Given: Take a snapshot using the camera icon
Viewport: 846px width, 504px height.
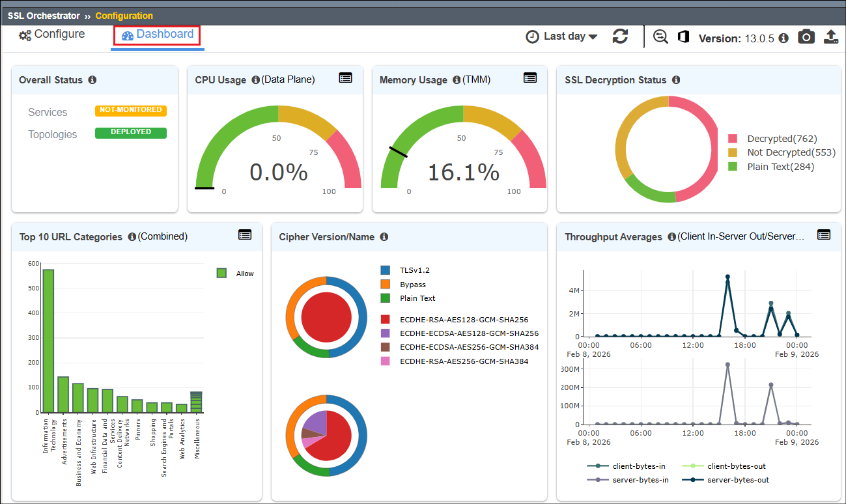Looking at the screenshot, I should 806,36.
